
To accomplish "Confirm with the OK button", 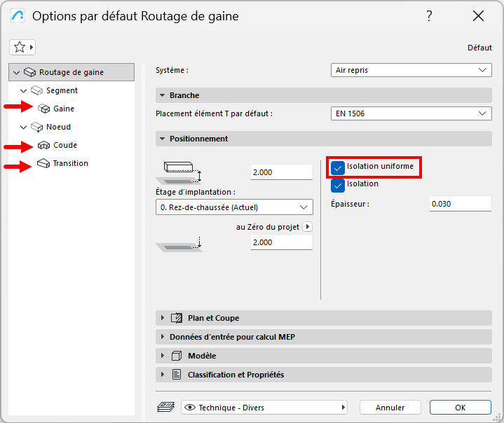I will coord(460,407).
